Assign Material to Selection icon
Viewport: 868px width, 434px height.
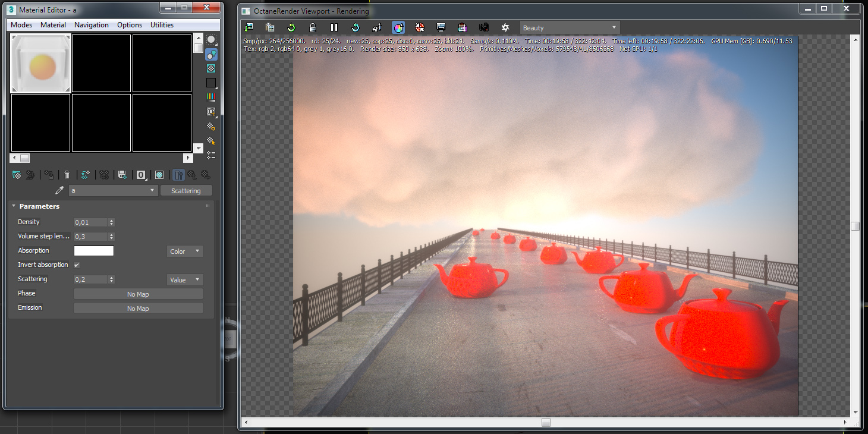click(x=49, y=175)
